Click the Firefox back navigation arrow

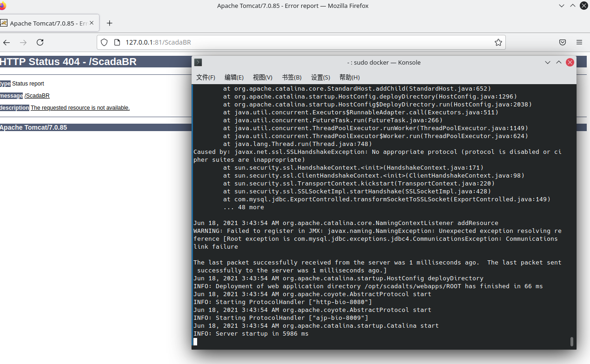(x=7, y=42)
